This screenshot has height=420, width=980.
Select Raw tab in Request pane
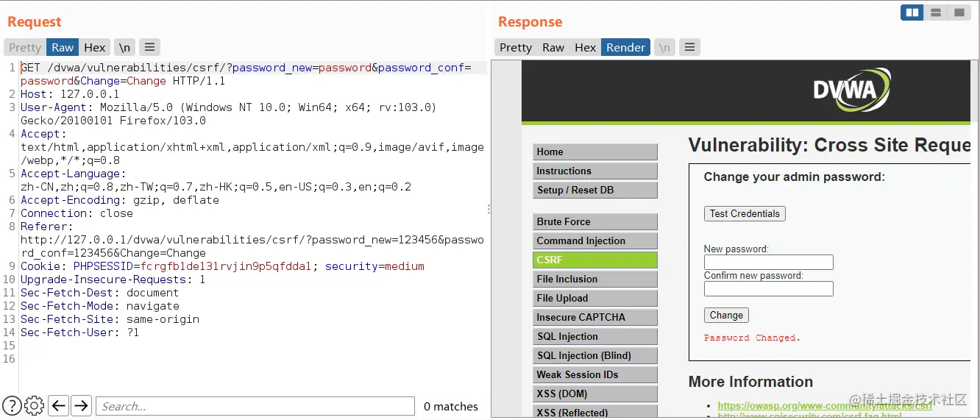pyautogui.click(x=63, y=47)
